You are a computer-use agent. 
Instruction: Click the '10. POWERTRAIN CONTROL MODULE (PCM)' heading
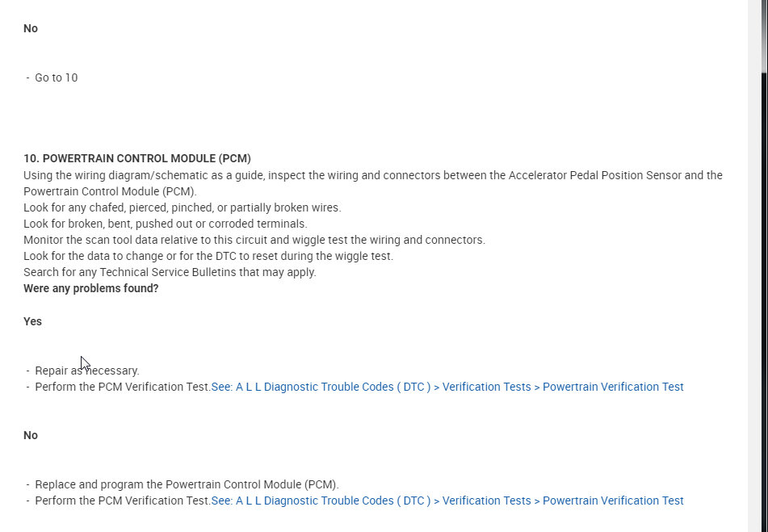(137, 158)
